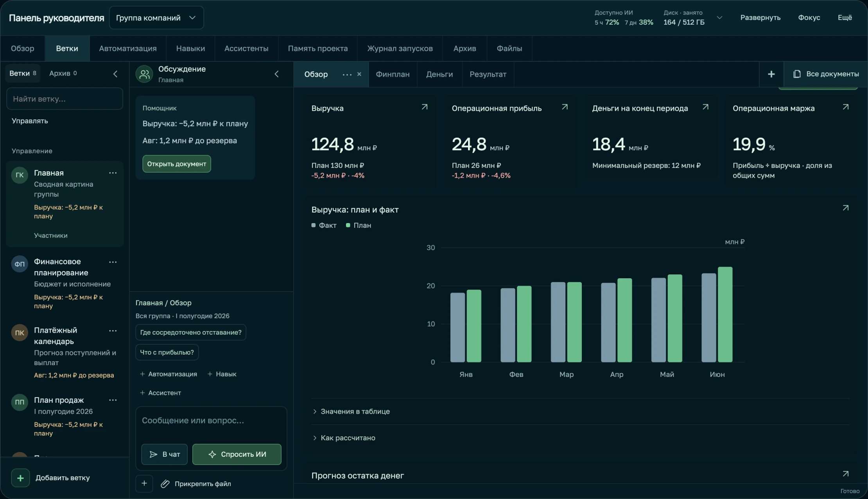
Task: Open the menu for План продаж branch
Action: pos(113,400)
